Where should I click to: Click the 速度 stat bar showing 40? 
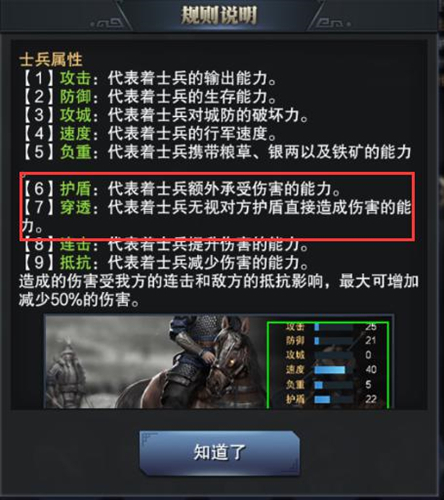pos(333,370)
